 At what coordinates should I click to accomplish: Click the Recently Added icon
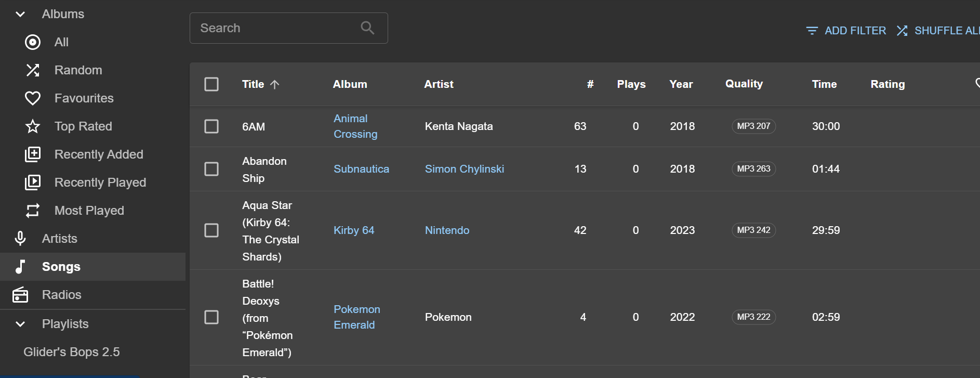[33, 154]
